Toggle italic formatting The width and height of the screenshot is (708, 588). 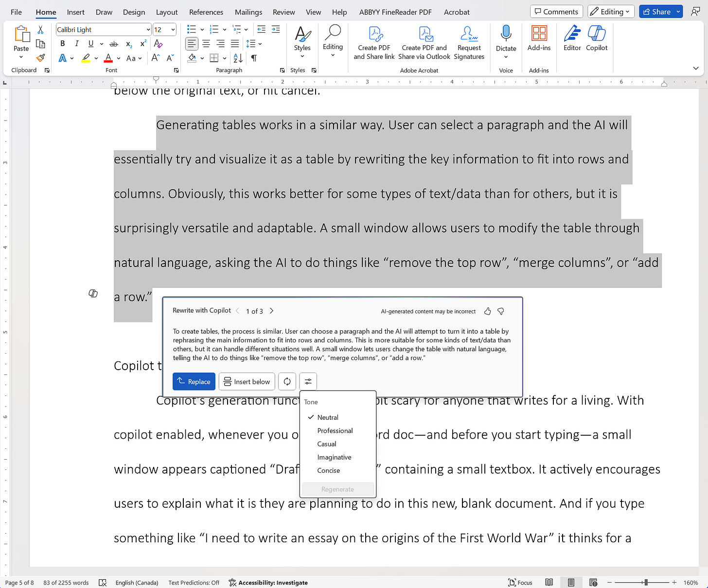point(76,44)
